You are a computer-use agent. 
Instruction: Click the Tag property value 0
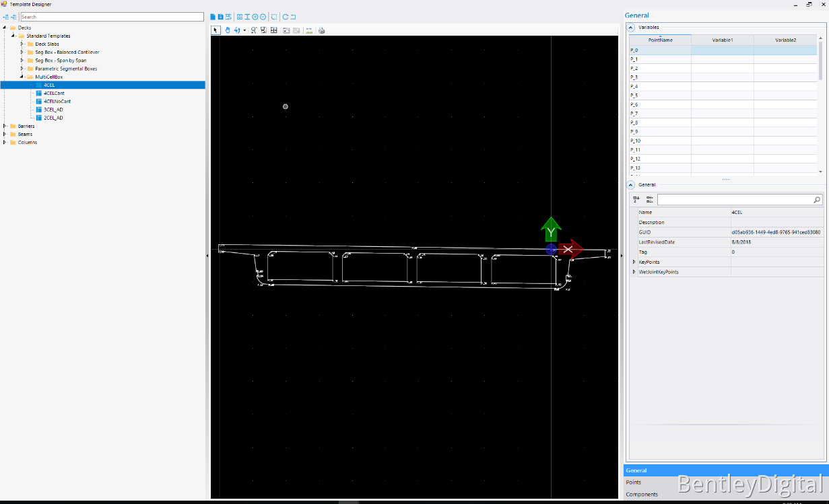[776, 252]
